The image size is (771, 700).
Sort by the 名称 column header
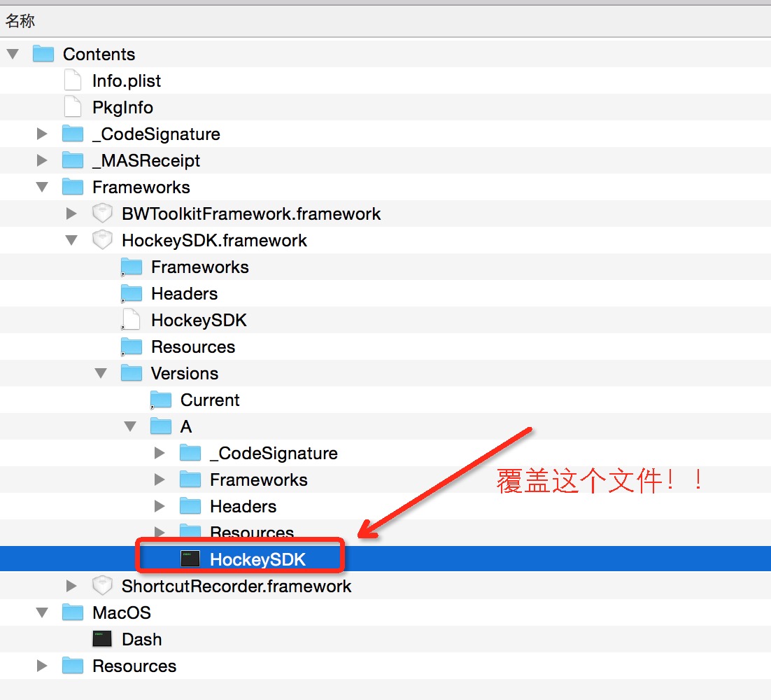[x=385, y=21]
